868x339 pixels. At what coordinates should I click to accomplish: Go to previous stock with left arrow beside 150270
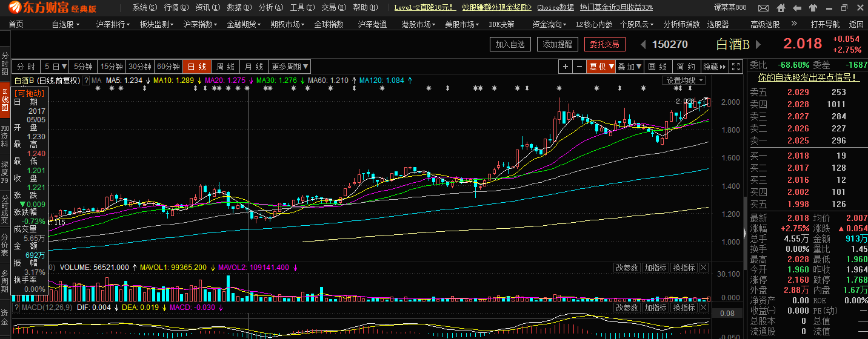pos(643,44)
